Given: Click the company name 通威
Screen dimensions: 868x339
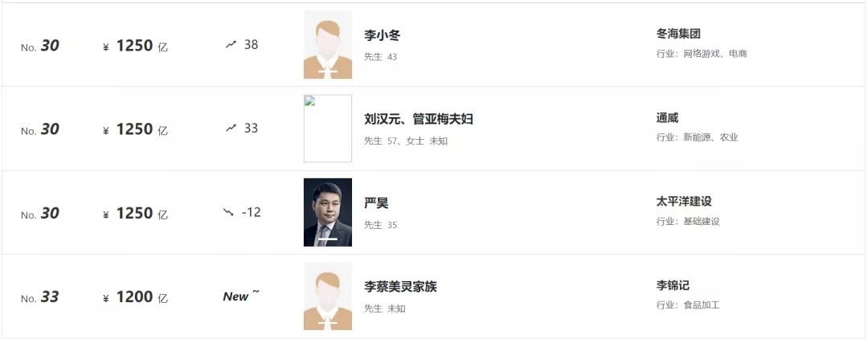Looking at the screenshot, I should click(x=667, y=118).
